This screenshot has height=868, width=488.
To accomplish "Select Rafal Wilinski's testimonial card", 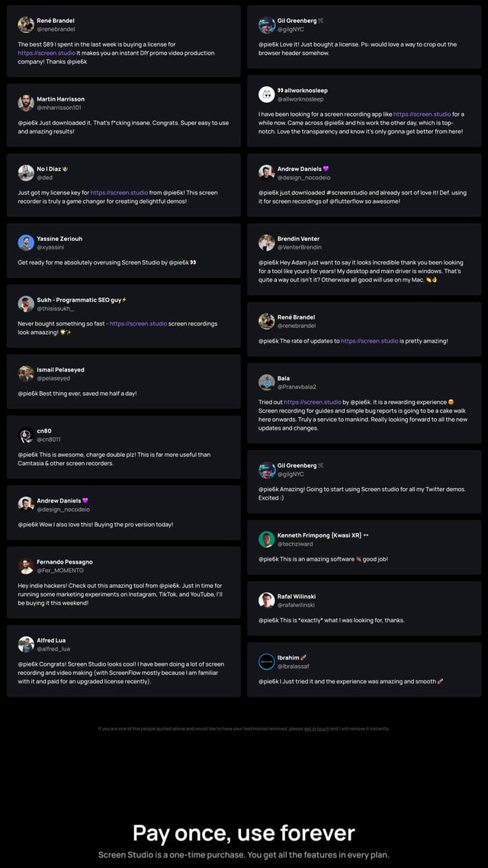I will (366, 609).
